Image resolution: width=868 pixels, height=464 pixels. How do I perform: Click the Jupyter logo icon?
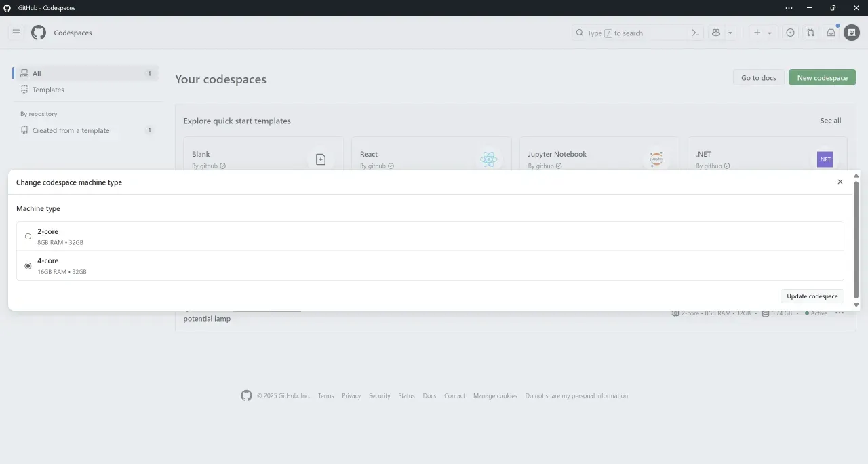[656, 159]
